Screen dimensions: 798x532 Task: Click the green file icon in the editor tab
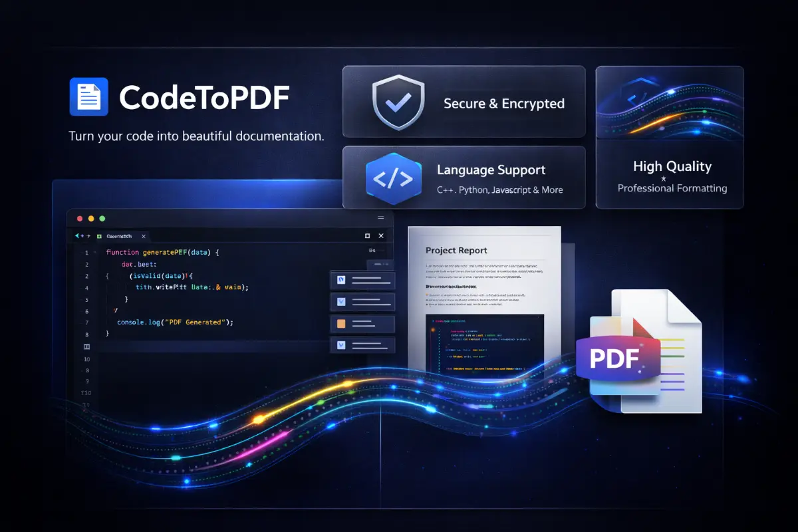click(99, 236)
